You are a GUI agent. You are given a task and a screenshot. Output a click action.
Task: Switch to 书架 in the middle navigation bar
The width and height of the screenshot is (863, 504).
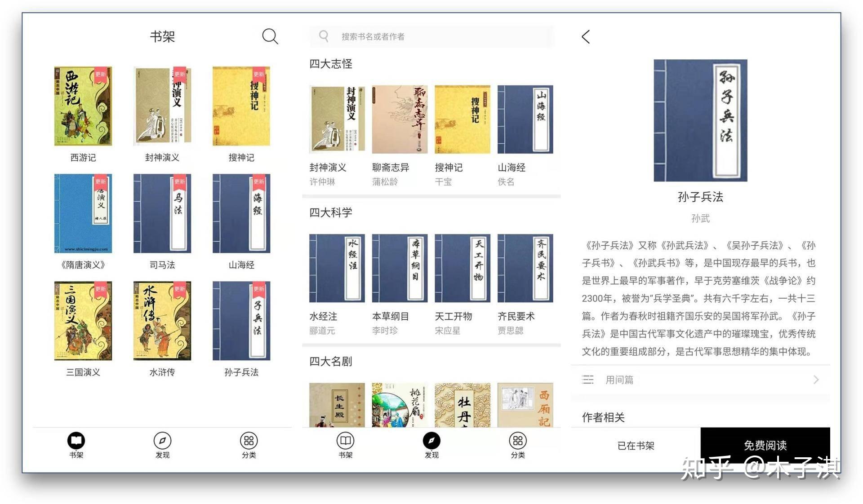[x=345, y=441]
